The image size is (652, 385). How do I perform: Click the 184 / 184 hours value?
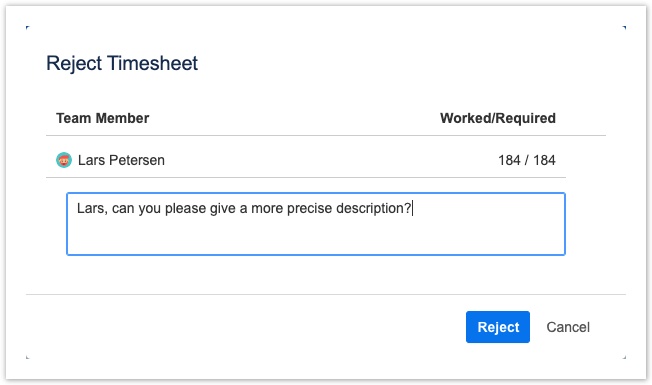527,160
